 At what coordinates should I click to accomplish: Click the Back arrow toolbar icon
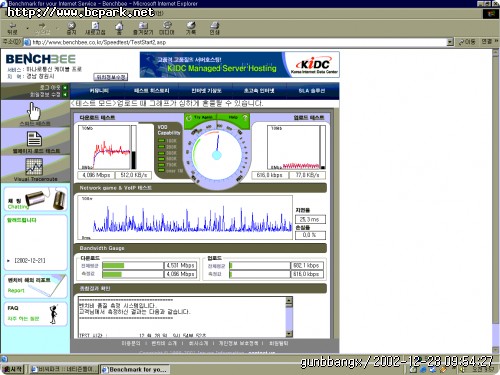coord(12,26)
